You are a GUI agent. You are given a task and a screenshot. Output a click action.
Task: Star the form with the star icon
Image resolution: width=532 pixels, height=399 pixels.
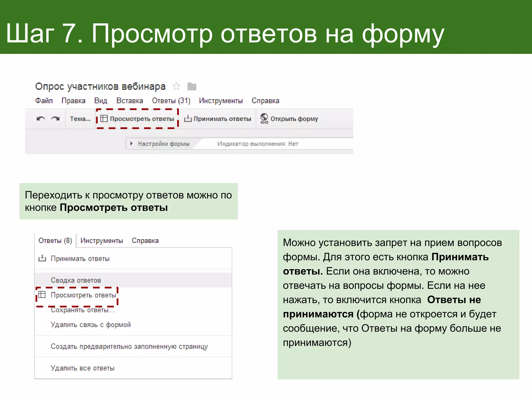(176, 86)
